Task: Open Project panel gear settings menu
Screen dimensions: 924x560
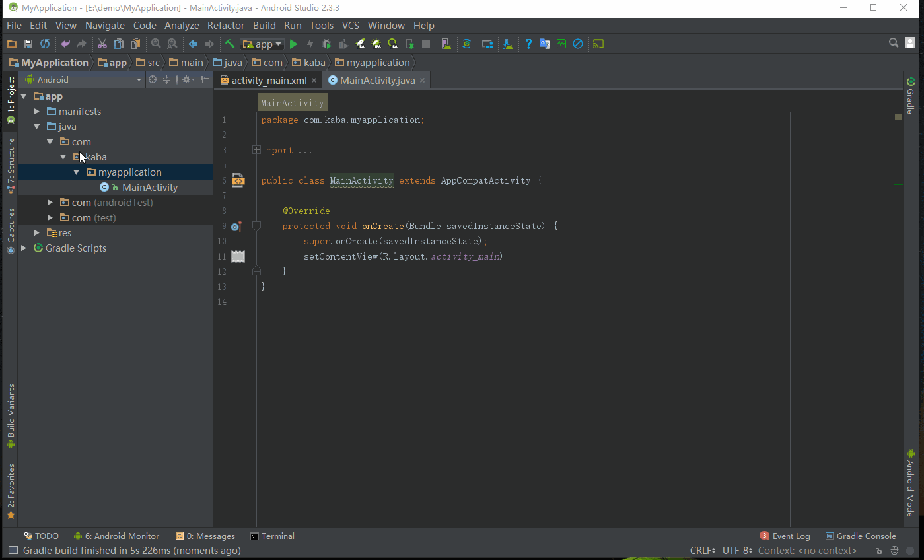Action: click(x=188, y=79)
